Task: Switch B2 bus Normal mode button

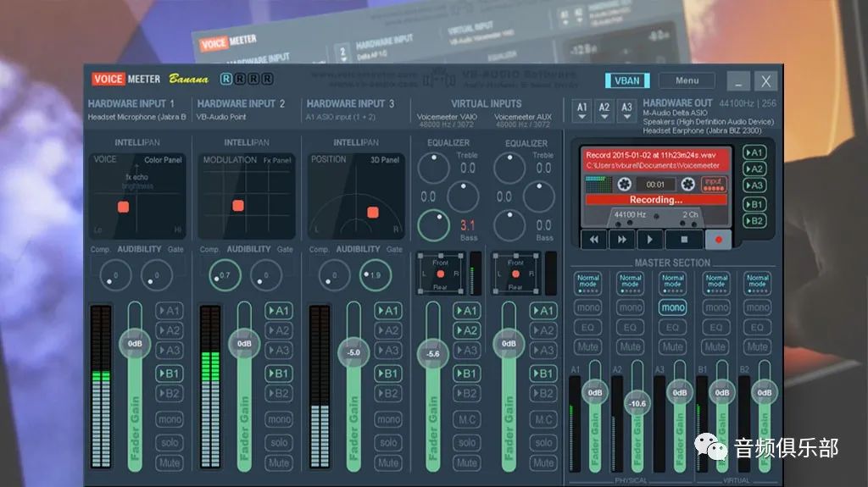Action: click(757, 282)
